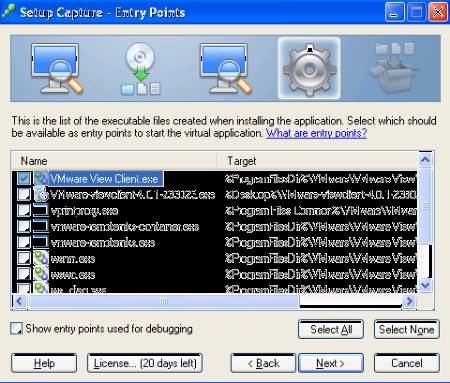
Task: Uncheck the VMware View Client.exe entry point
Action: click(x=24, y=178)
